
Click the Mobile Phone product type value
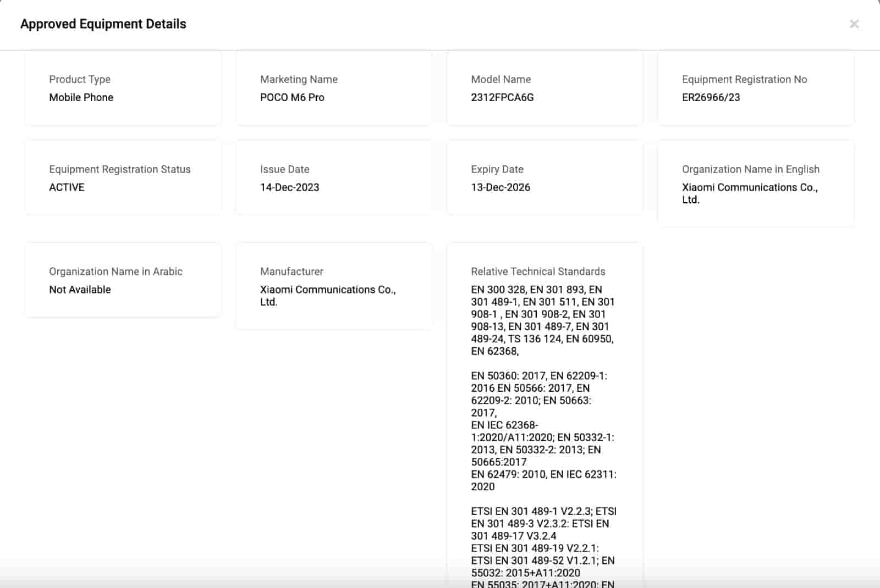(x=81, y=97)
